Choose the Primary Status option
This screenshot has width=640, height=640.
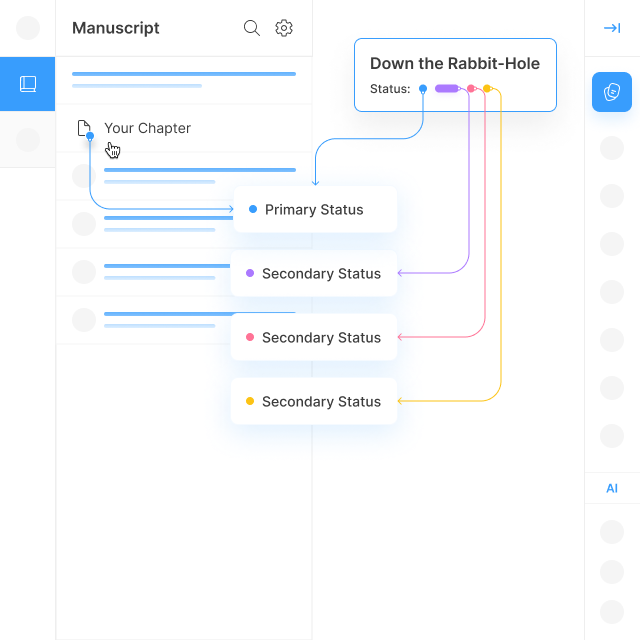point(315,209)
